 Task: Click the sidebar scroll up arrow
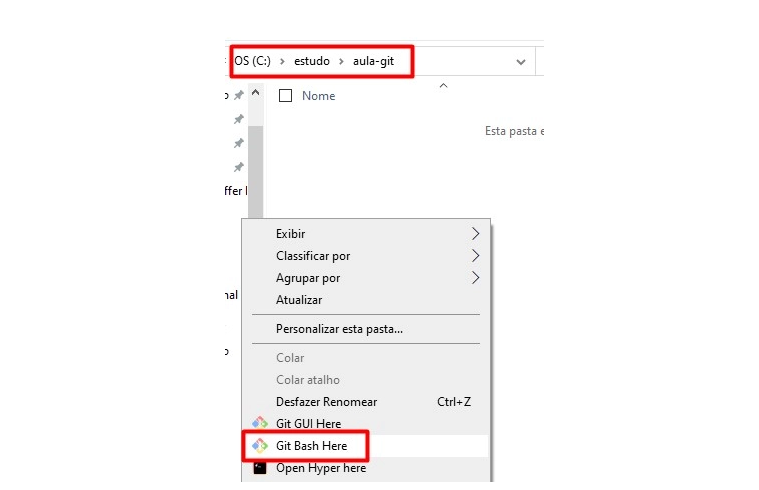pos(256,92)
